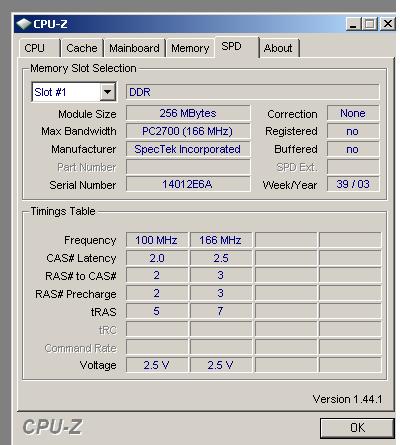Click the SpecTek Incorporated manufacturer field
Image resolution: width=400 pixels, height=445 pixels.
[188, 149]
